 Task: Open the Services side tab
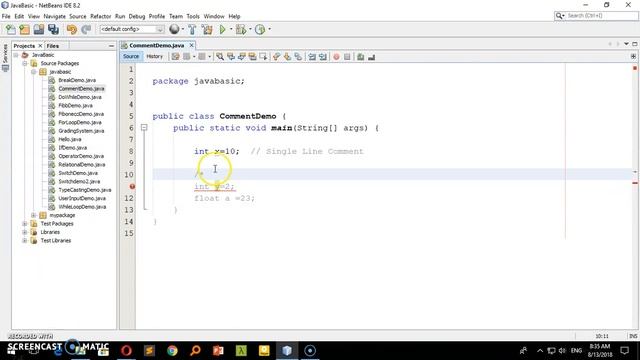click(5, 57)
